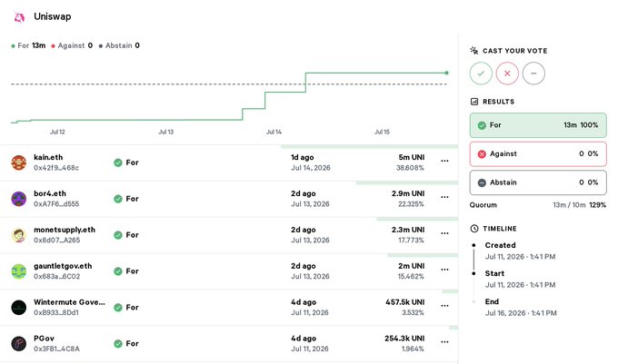Open more options for PGov vote
The width and height of the screenshot is (618, 364).
coord(444,341)
